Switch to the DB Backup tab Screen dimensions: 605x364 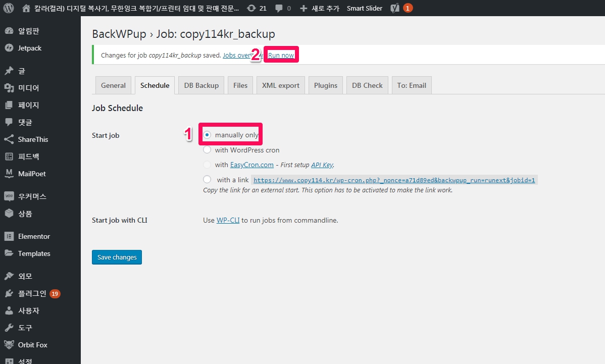[201, 85]
